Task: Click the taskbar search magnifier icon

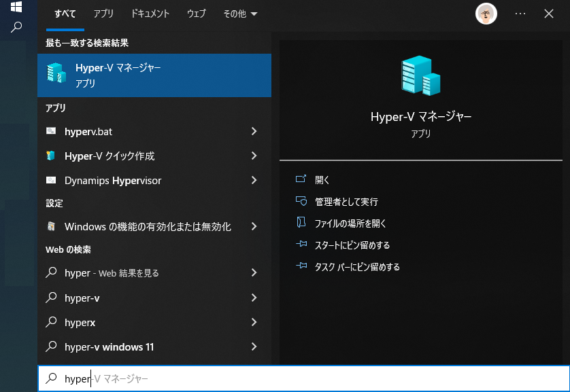Action: point(16,27)
